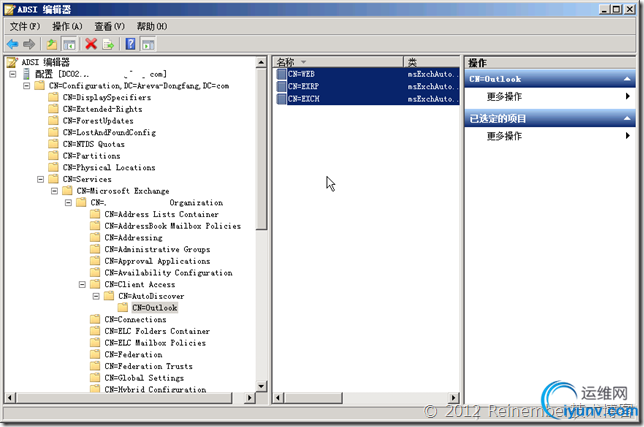
Task: Sort list by the 类 column header
Action: coord(432,62)
